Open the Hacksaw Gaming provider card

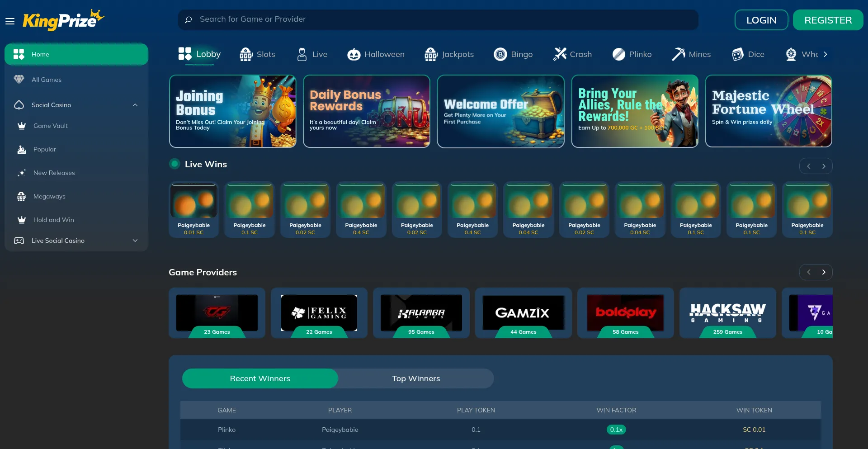pos(727,313)
